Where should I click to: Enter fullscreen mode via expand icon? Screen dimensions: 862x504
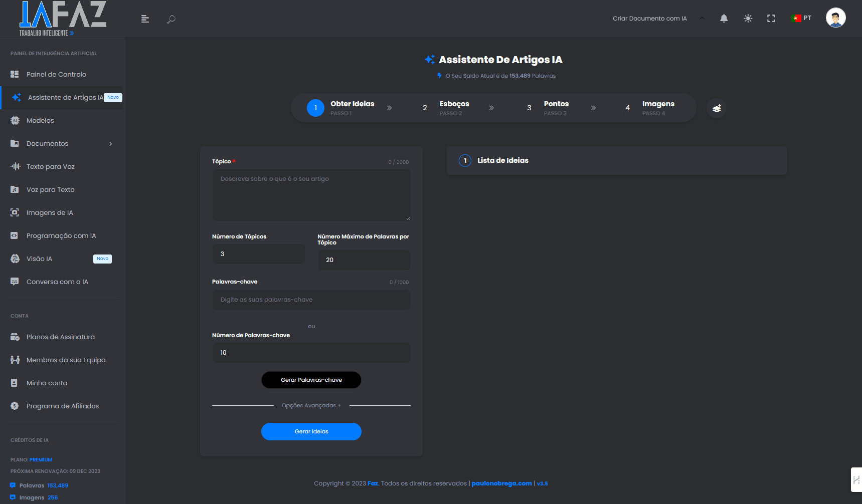(771, 19)
